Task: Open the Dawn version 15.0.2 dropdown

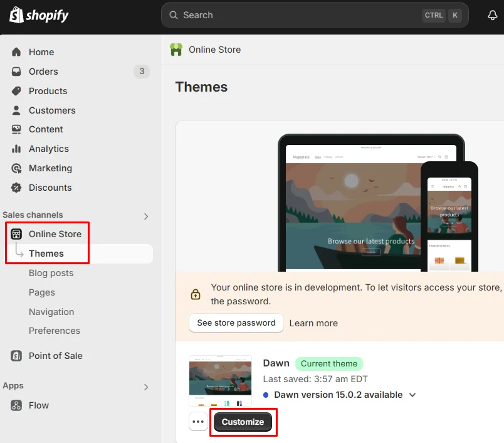Action: [x=412, y=395]
